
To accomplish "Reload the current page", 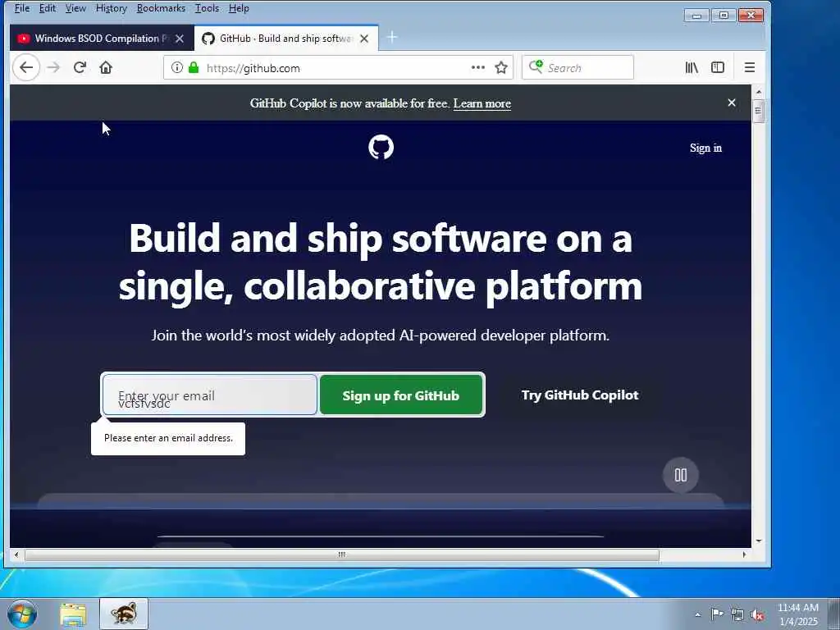I will pos(80,67).
